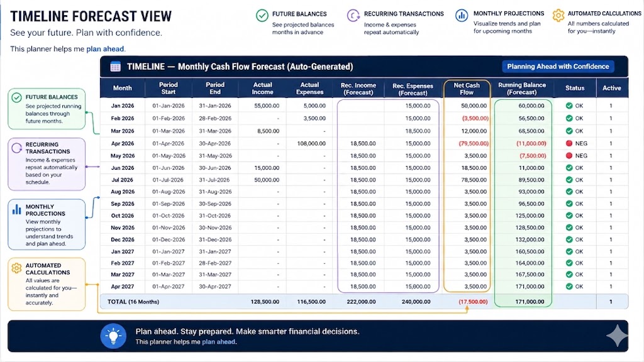The width and height of the screenshot is (644, 362).
Task: Click the sparkle star icon in banner corner
Action: tap(617, 336)
